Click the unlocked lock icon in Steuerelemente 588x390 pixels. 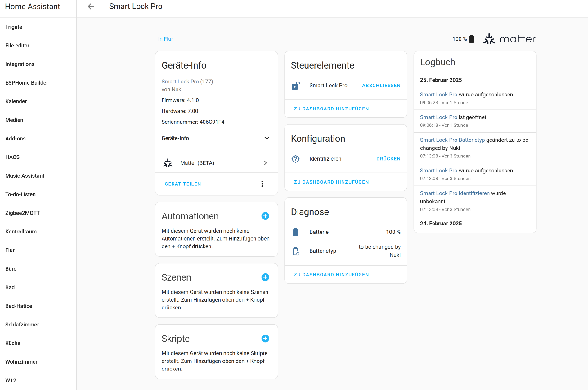pos(295,86)
